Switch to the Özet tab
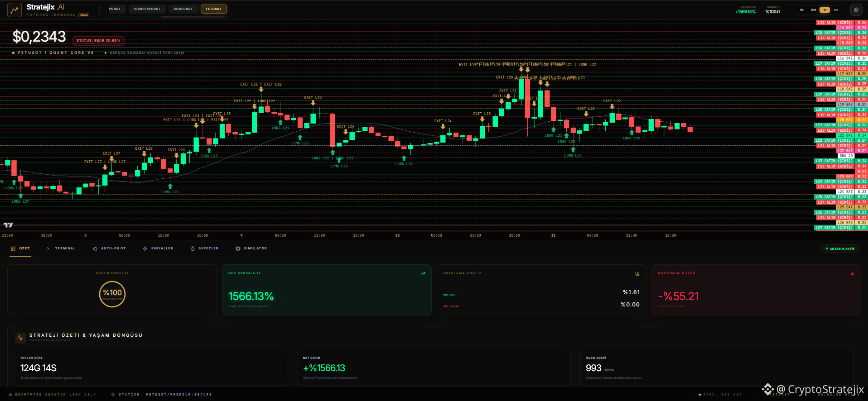Viewport: 868px width, 401px height. point(21,248)
